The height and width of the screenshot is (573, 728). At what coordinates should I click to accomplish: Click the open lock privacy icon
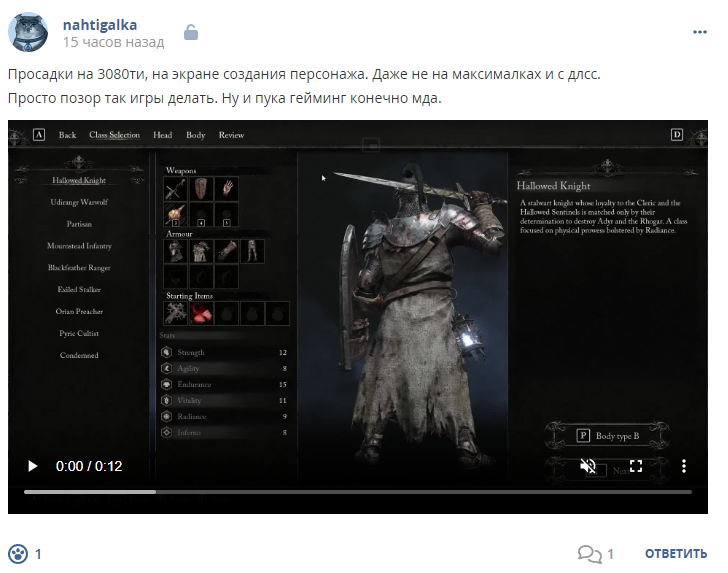click(x=191, y=33)
